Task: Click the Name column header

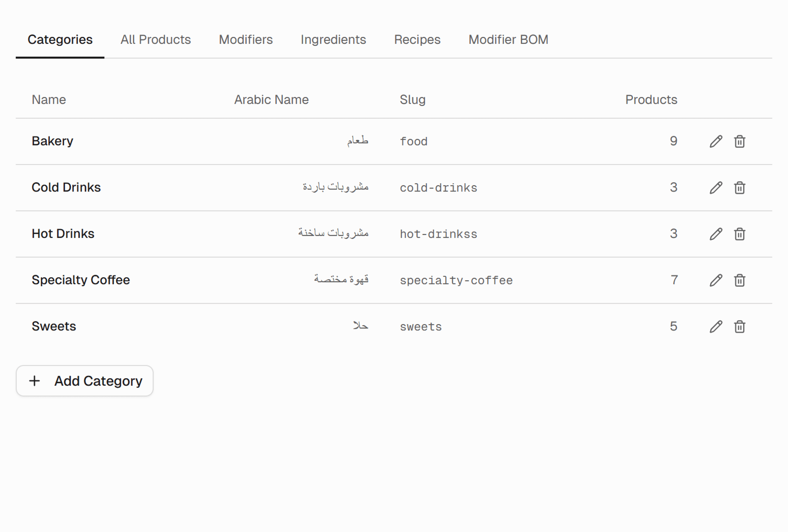Action: 49,100
